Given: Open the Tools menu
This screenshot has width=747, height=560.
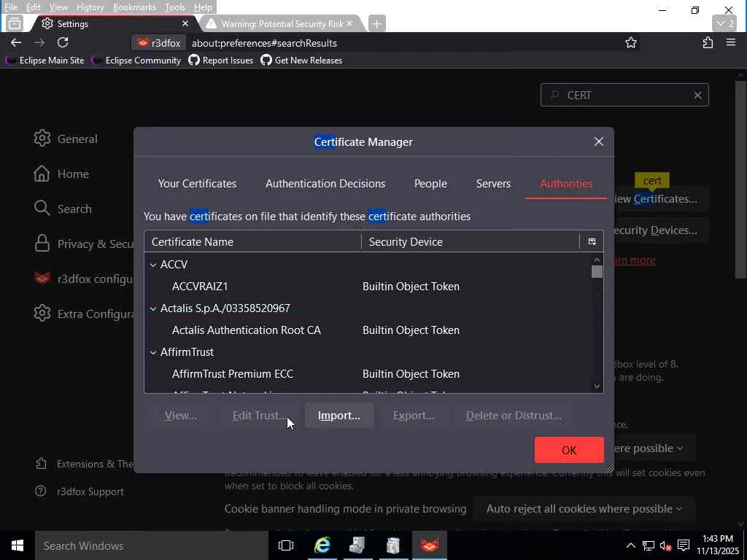Looking at the screenshot, I should point(175,7).
